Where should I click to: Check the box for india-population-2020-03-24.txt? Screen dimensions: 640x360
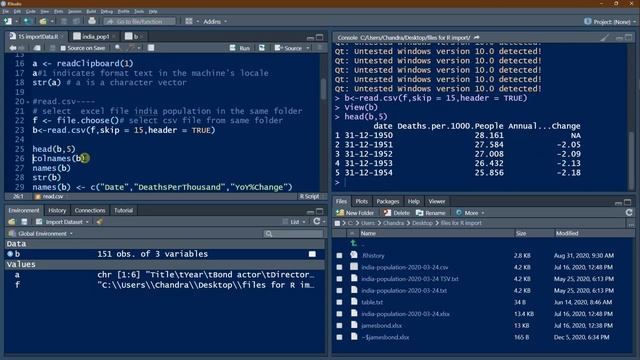[339, 291]
